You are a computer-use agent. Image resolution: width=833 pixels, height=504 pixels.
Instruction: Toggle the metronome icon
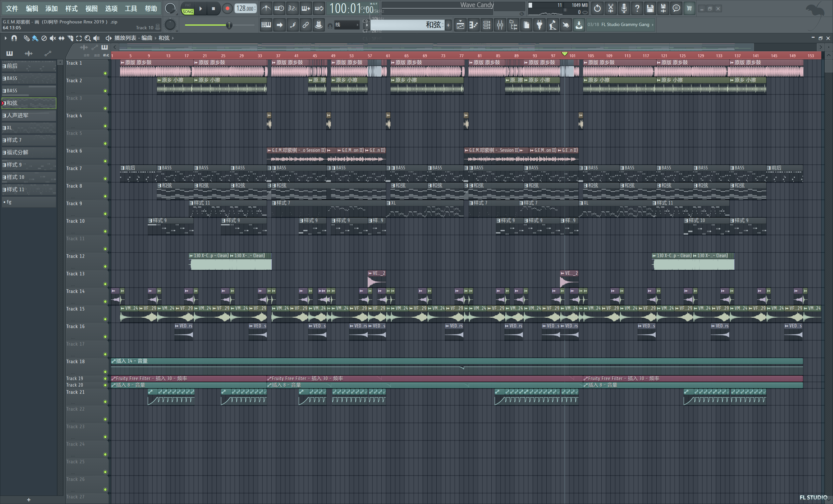pyautogui.click(x=266, y=8)
